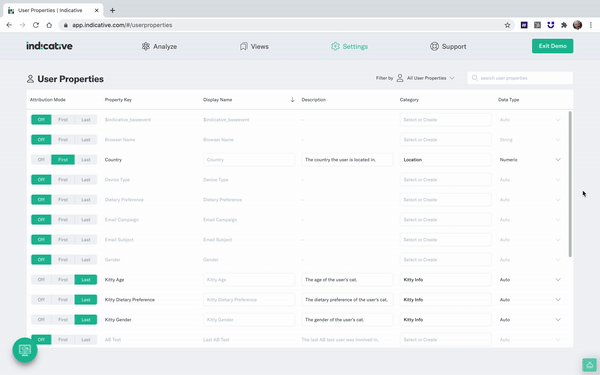This screenshot has height=375, width=600.
Task: Sort by Attribution Mode column header
Action: [47, 100]
